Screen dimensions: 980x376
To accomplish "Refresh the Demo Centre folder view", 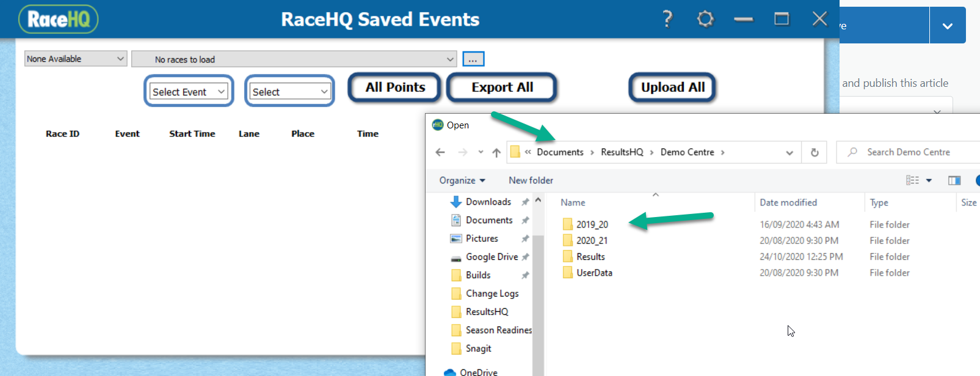I will coord(815,153).
